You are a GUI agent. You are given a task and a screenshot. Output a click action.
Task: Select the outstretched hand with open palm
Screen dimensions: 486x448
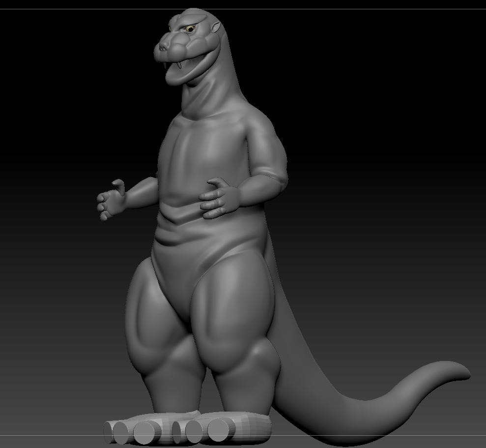[x=112, y=200]
